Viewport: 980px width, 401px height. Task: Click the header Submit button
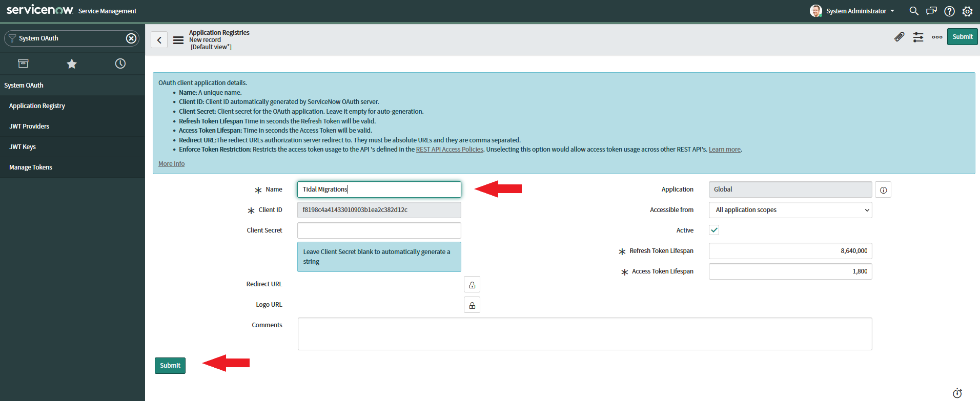click(x=962, y=37)
